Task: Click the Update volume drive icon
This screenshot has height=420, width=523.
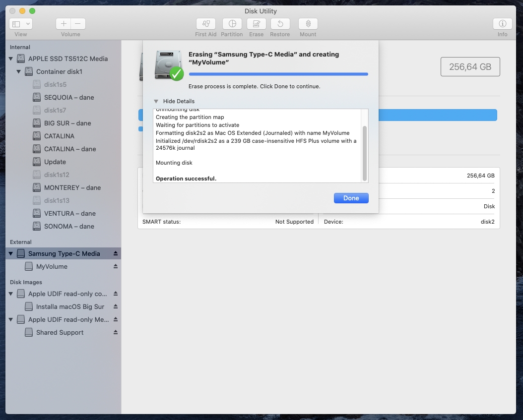Action: (x=37, y=162)
